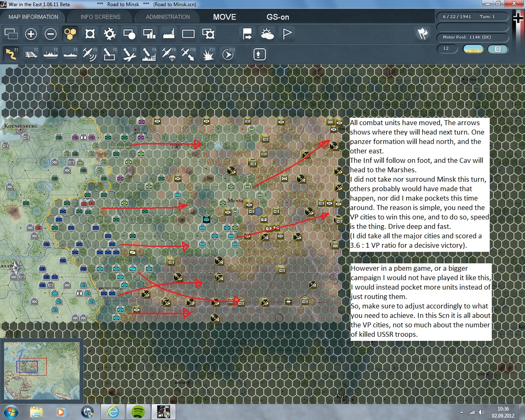Toggle the gear-shaped map information icon
The height and width of the screenshot is (420, 525).
[x=110, y=34]
